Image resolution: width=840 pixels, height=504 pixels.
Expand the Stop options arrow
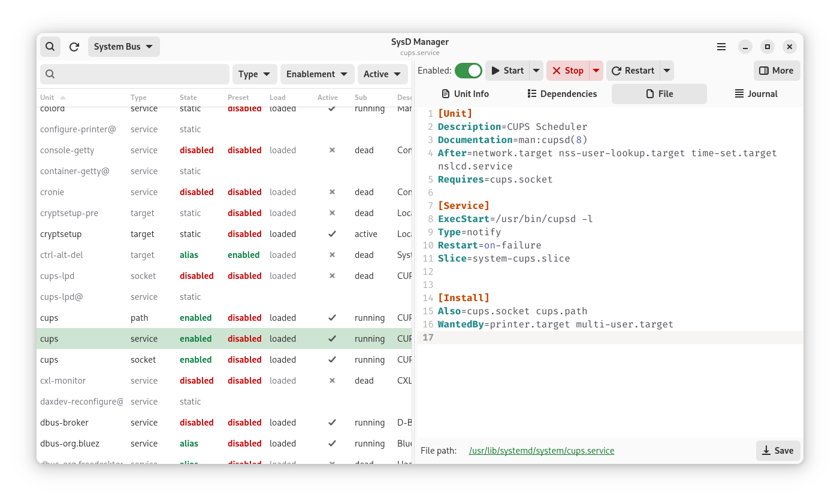(596, 71)
